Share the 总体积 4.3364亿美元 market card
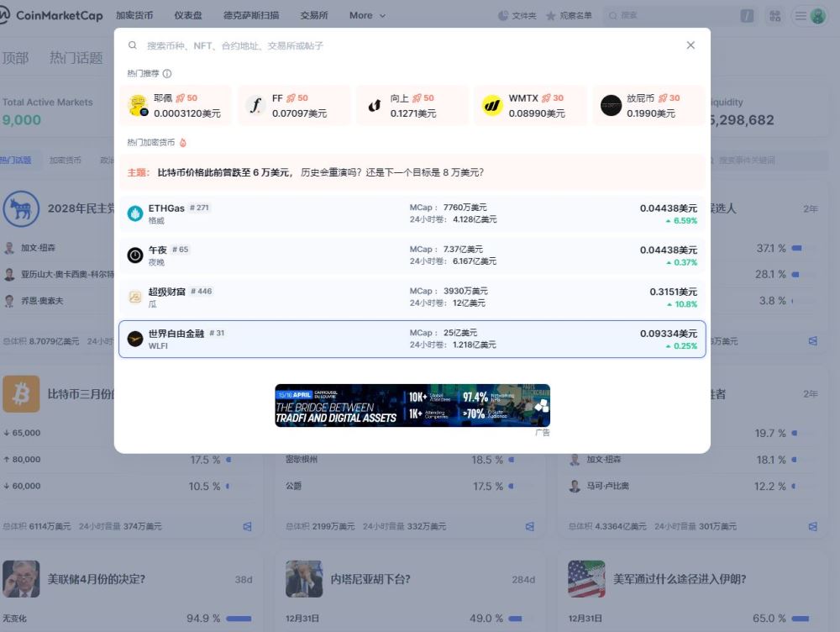Image resolution: width=840 pixels, height=632 pixels. [x=812, y=526]
